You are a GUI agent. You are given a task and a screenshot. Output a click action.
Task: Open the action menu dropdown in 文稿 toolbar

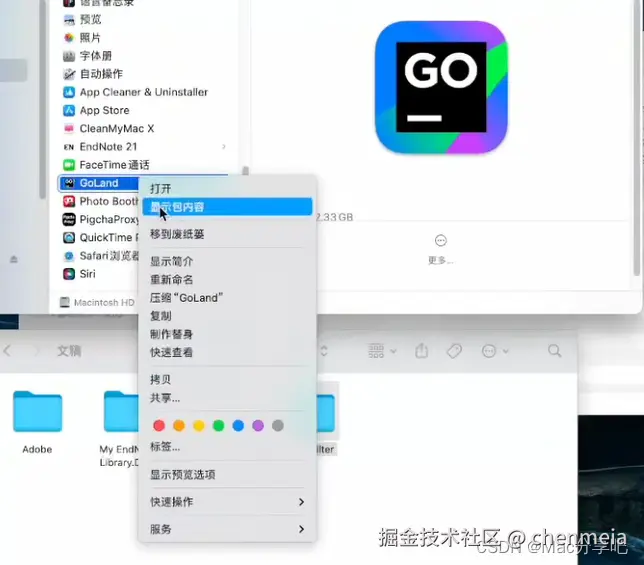(495, 351)
